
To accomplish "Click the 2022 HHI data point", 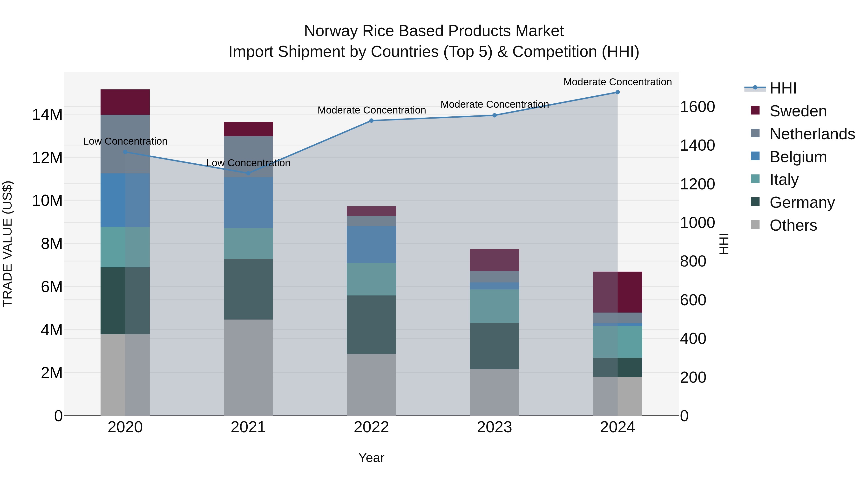I will tap(371, 120).
